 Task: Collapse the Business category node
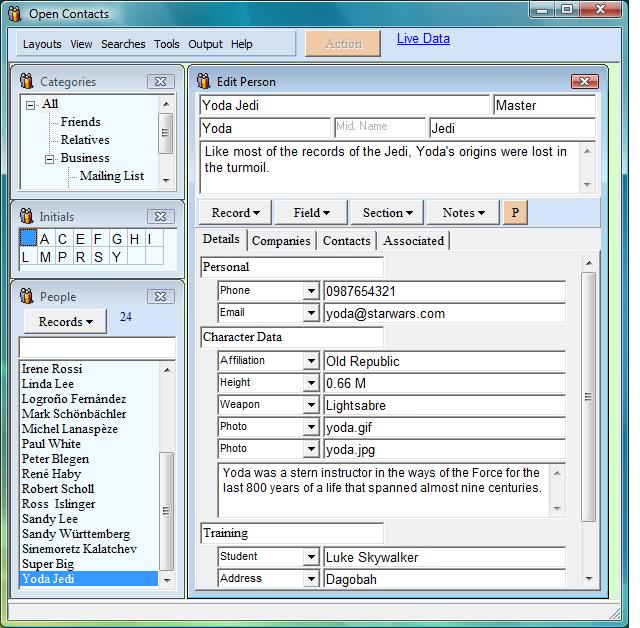49,159
